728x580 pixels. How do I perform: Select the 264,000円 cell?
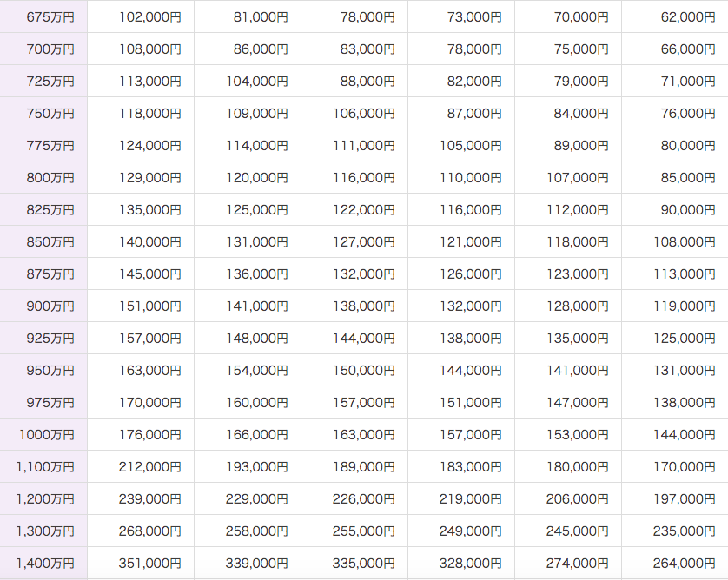(675, 563)
